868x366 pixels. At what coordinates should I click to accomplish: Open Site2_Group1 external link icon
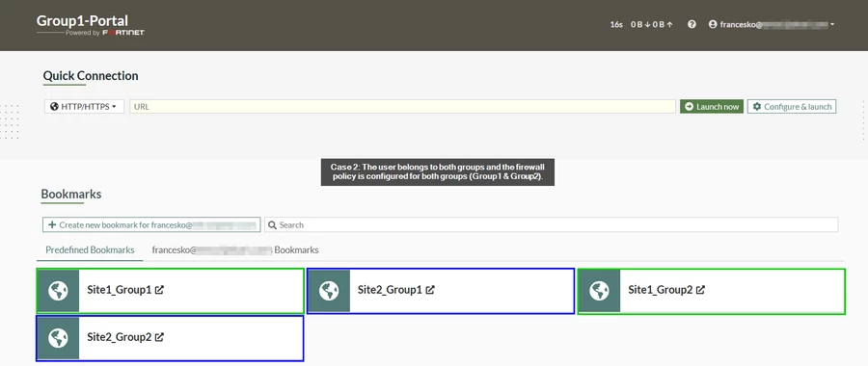click(430, 290)
